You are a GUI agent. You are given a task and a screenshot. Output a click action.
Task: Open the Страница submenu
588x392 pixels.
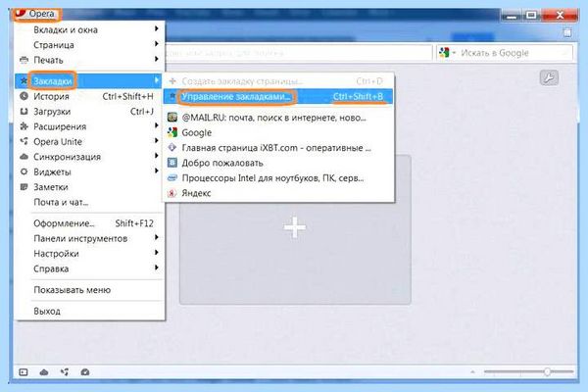point(89,45)
